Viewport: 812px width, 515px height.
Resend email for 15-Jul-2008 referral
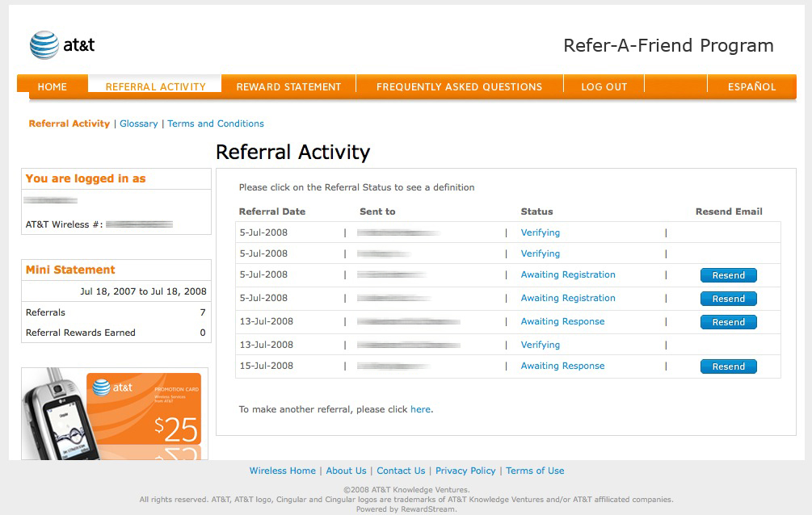pos(729,366)
